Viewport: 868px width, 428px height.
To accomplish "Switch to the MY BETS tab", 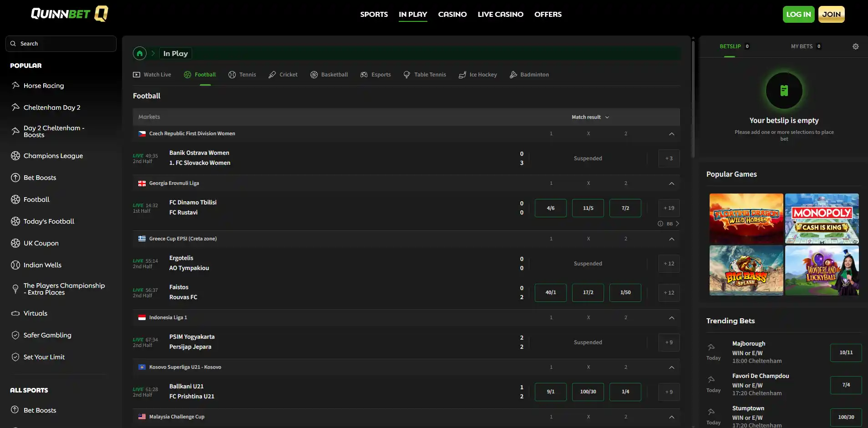I will tap(806, 46).
